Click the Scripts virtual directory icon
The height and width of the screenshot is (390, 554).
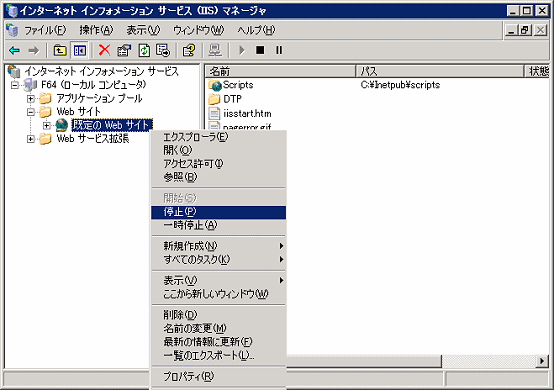pos(214,85)
